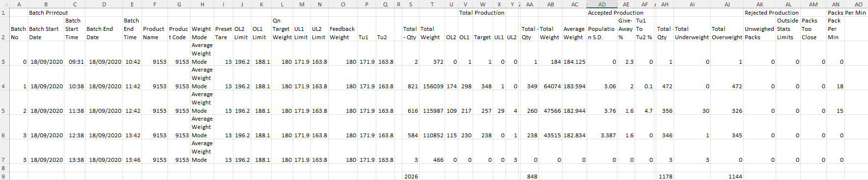868x180 pixels.
Task: Click the 'Total Production' heading cell
Action: tap(481, 13)
